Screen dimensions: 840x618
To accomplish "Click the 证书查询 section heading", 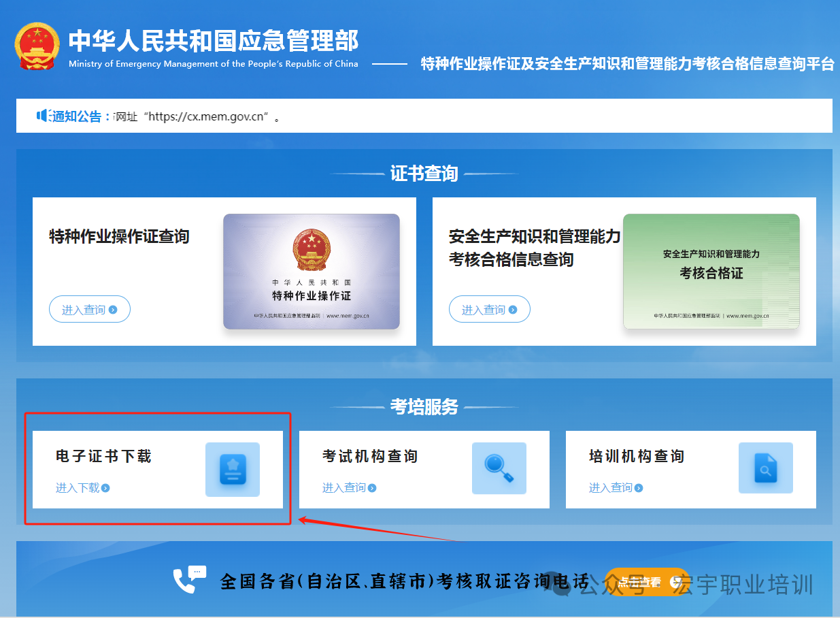I will 424,174.
